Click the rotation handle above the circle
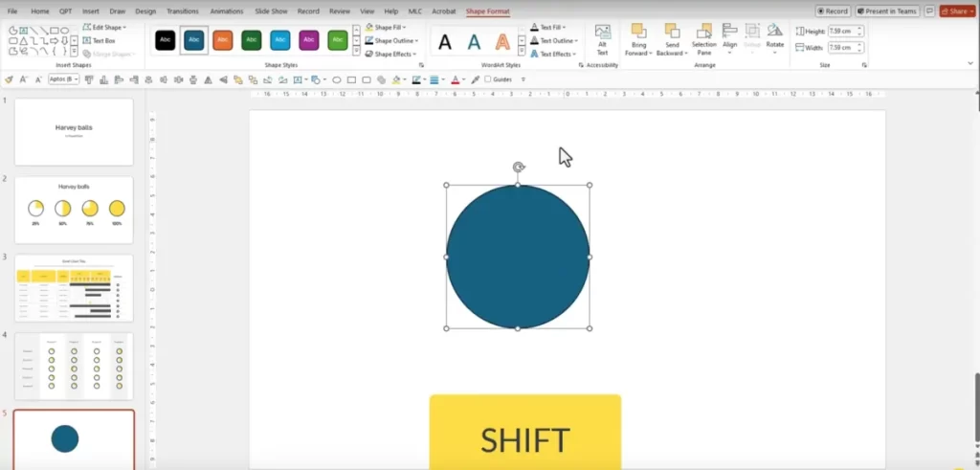Viewport: 980px width, 470px height. (x=518, y=167)
